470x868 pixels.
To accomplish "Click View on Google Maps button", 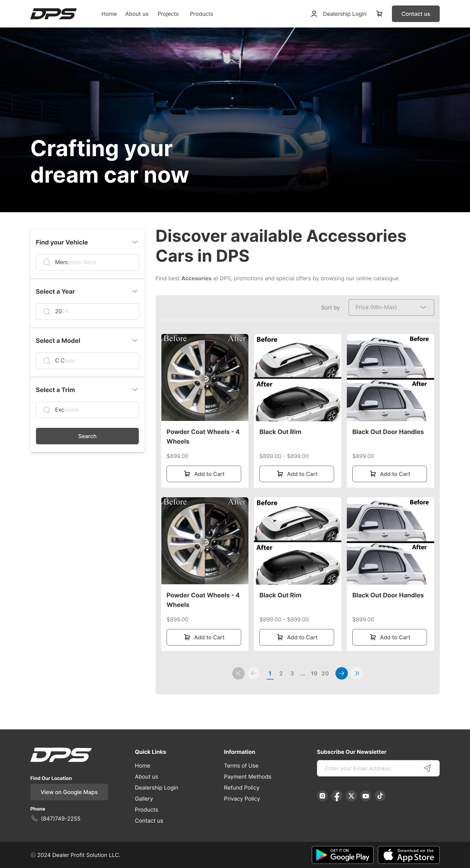I will (x=69, y=792).
